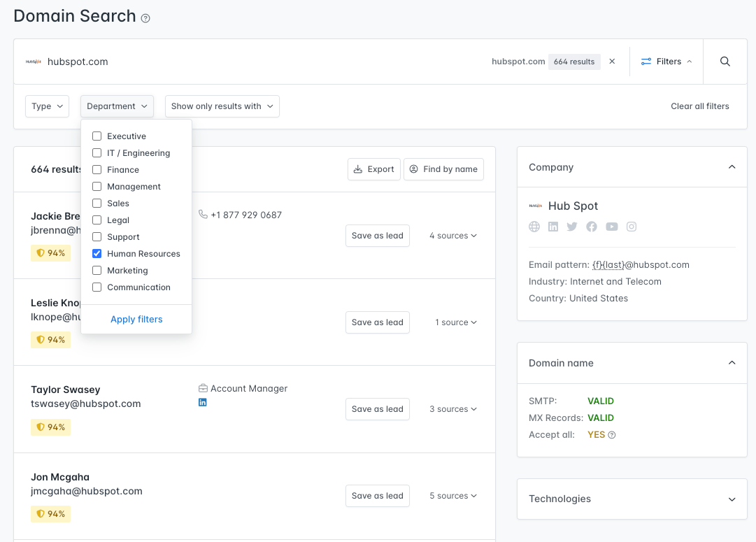Click tswasey@hubspot.com email

pos(86,404)
